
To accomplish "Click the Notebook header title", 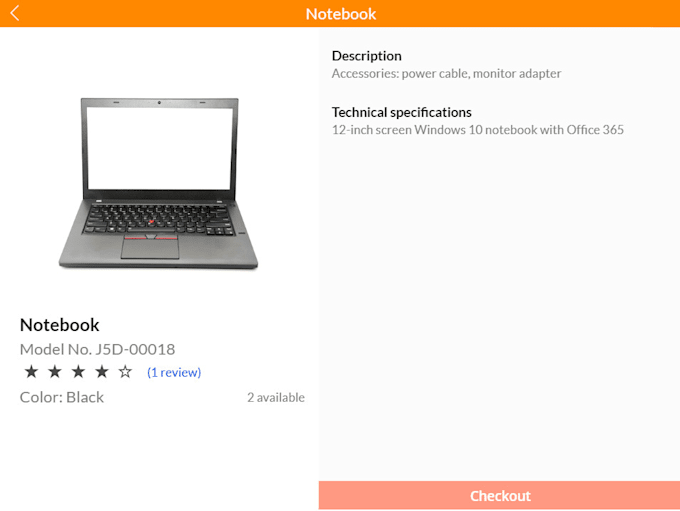I will tap(341, 14).
